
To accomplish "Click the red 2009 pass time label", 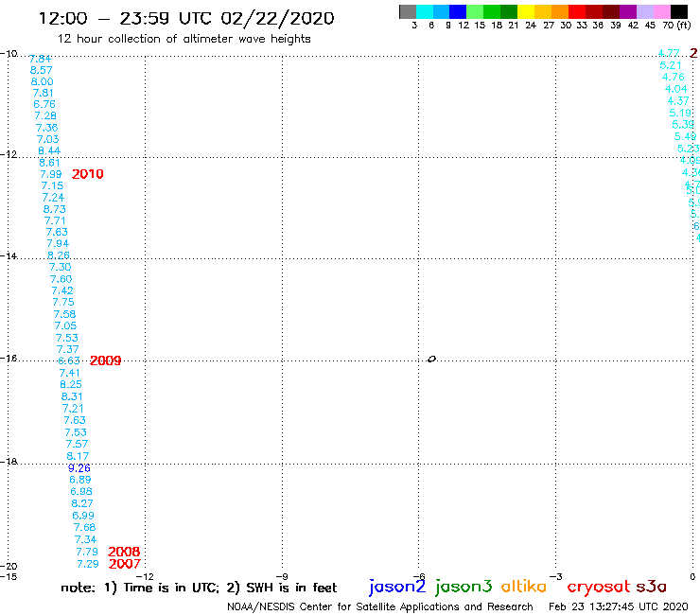I will (105, 360).
